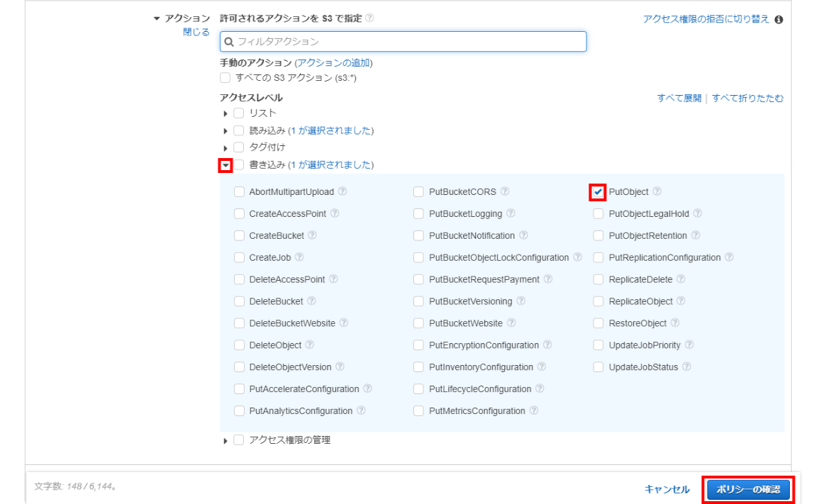View help for ReplicateObject action

(681, 301)
